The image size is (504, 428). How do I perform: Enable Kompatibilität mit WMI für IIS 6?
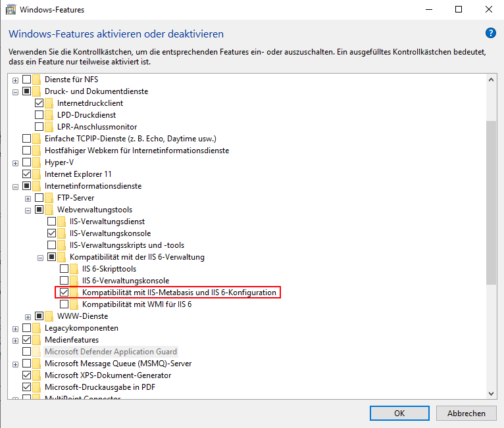click(x=64, y=304)
